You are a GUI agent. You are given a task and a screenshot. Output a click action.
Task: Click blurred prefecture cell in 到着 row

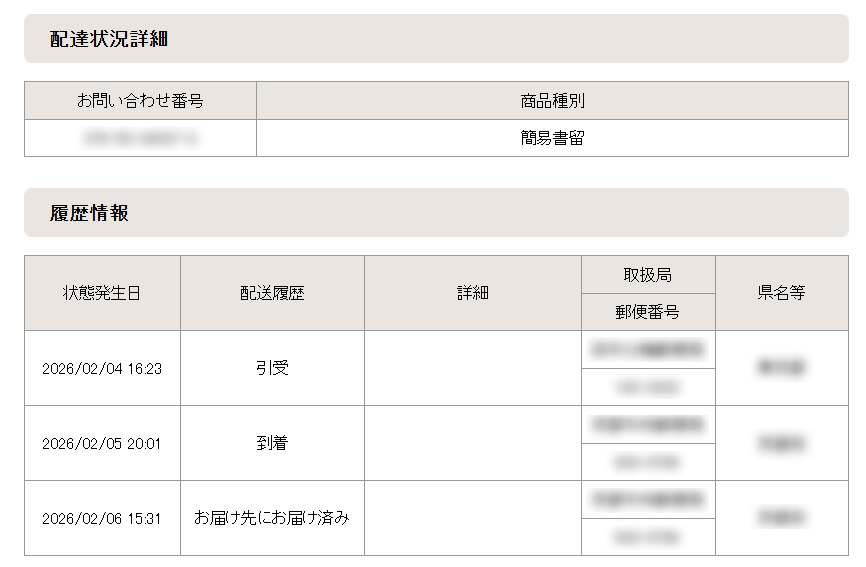[x=781, y=443]
